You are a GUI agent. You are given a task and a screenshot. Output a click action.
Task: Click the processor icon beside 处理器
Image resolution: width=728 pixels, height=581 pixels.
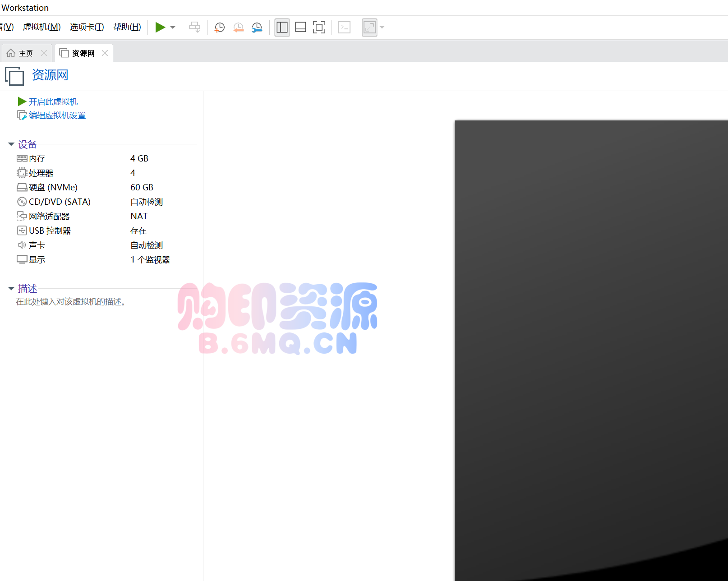coord(22,173)
